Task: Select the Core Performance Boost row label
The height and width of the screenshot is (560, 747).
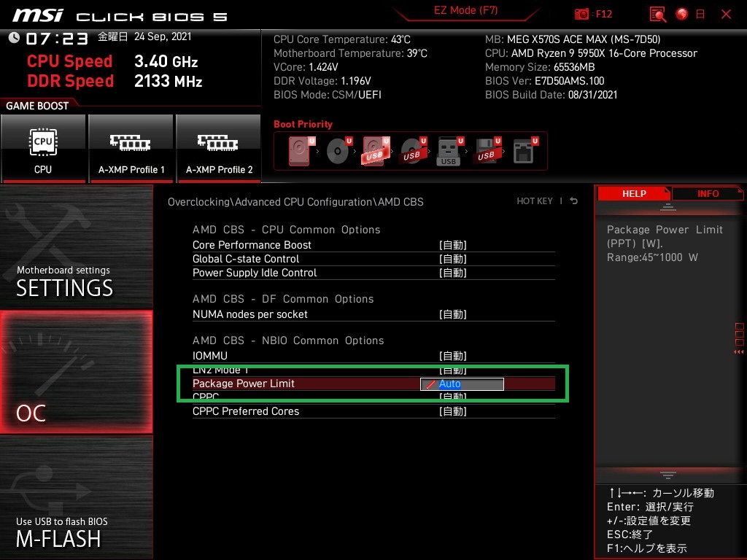Action: 252,245
